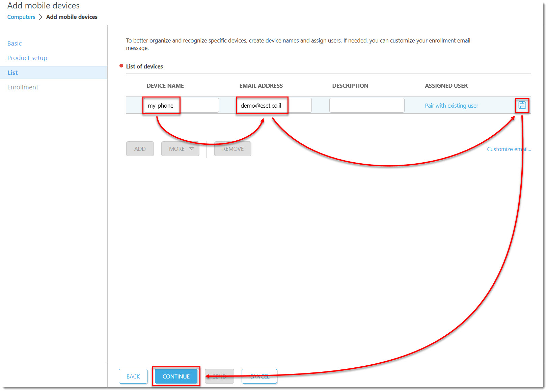Click the CANCEL button

pyautogui.click(x=259, y=376)
